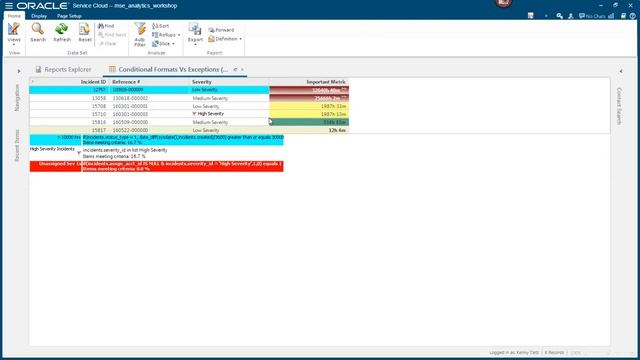
Task: Click the undock arrow on report tab
Action: click(x=235, y=69)
